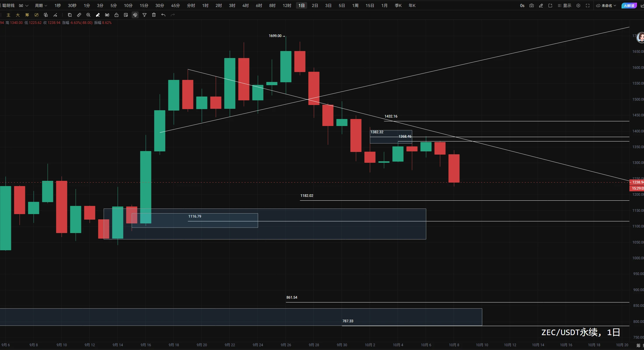Switch to 季K quarterly candles

click(398, 6)
